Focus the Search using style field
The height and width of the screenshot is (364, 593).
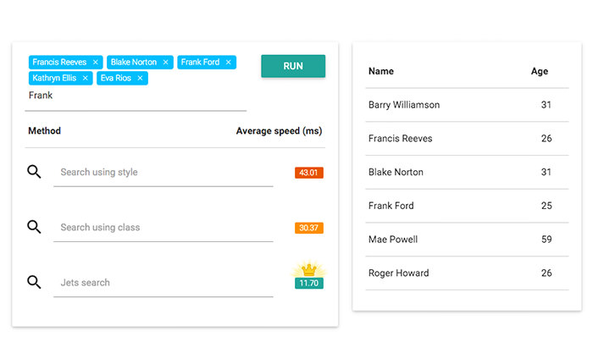pyautogui.click(x=163, y=173)
